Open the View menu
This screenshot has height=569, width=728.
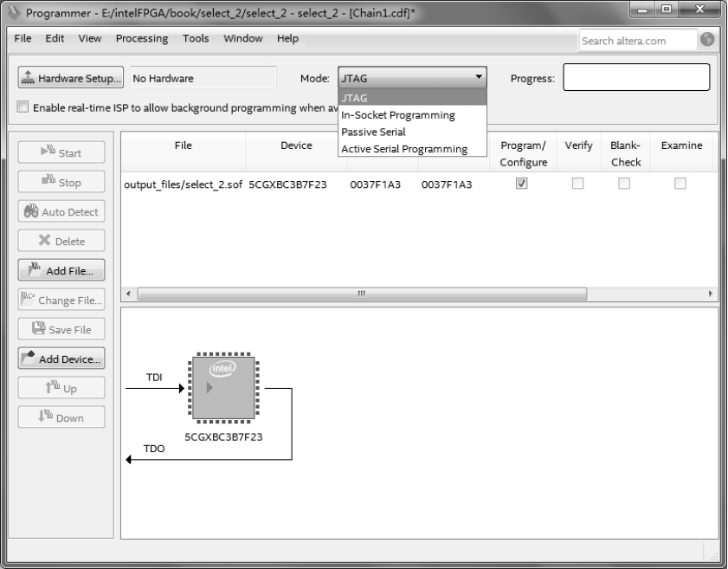pyautogui.click(x=90, y=38)
